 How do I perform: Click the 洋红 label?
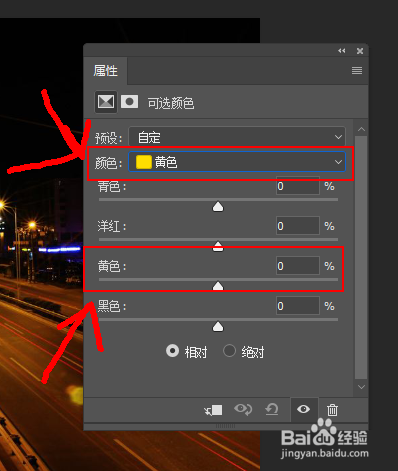(x=112, y=226)
